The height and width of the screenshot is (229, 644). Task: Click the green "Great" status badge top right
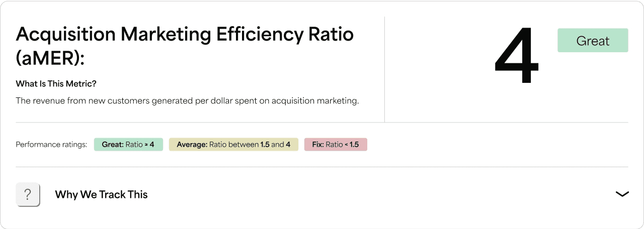(x=593, y=41)
